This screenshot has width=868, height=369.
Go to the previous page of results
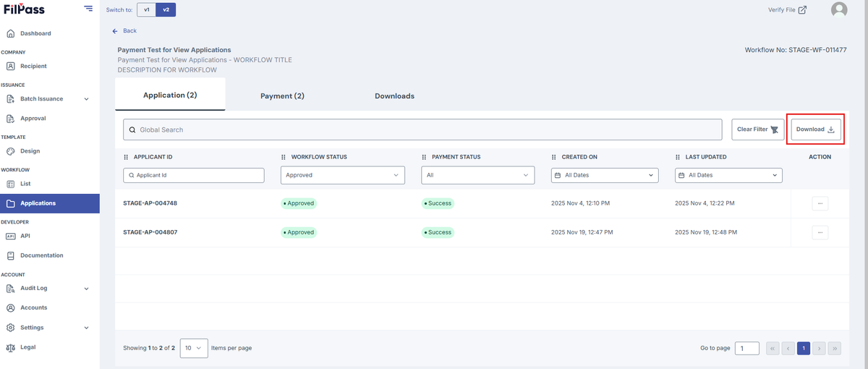click(788, 348)
